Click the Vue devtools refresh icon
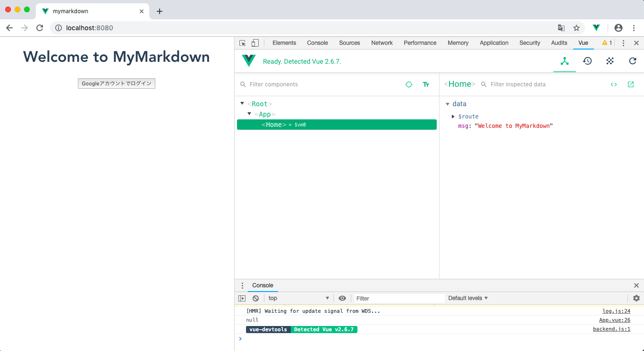The width and height of the screenshot is (644, 351). [x=633, y=61]
